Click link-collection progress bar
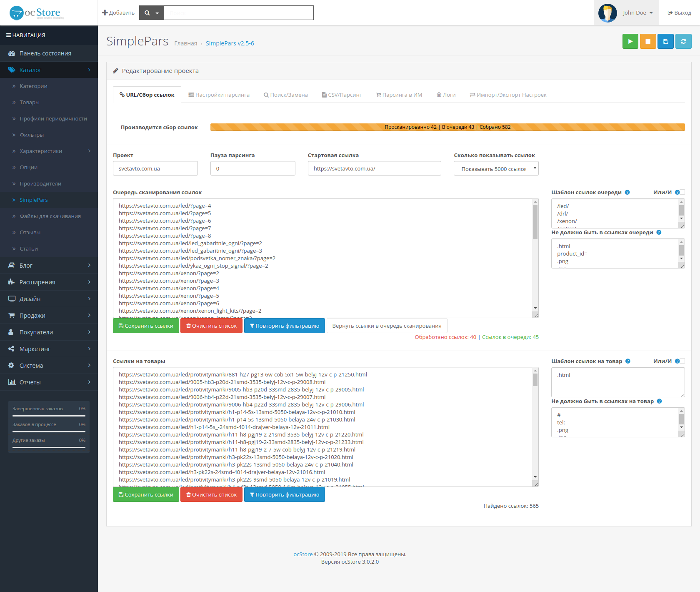The image size is (700, 592). click(x=447, y=127)
